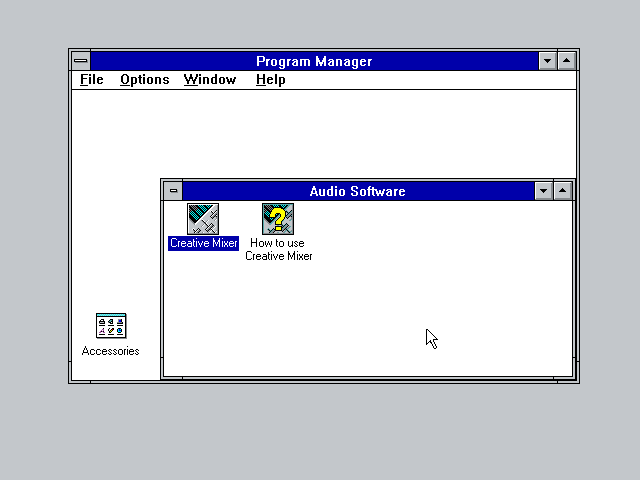Open Program Manager control menu box
Viewport: 640px width, 480px height.
pyautogui.click(x=81, y=61)
